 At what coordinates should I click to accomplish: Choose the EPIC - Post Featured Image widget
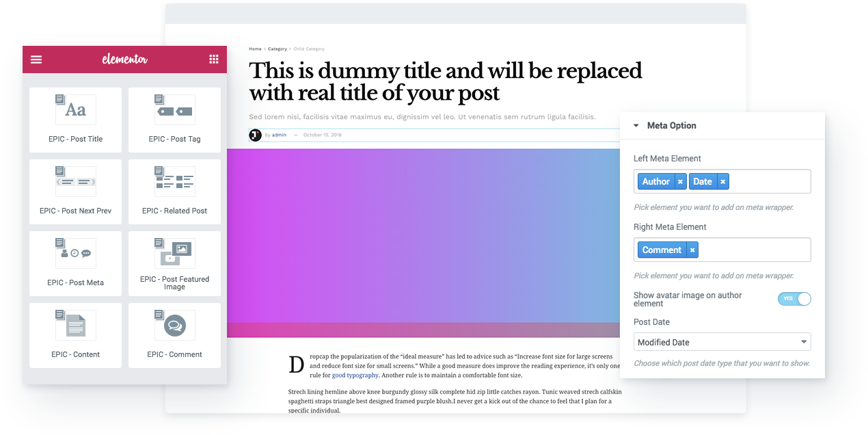pyautogui.click(x=174, y=263)
